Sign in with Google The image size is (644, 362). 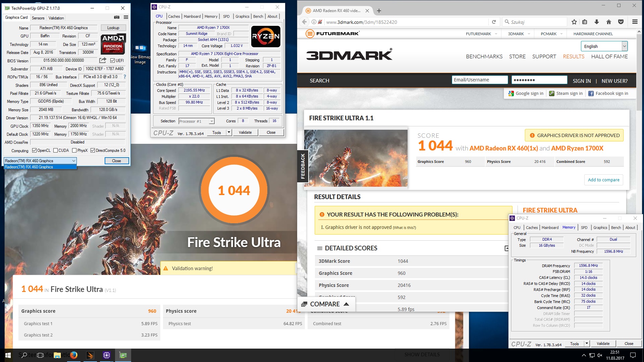[x=526, y=94]
